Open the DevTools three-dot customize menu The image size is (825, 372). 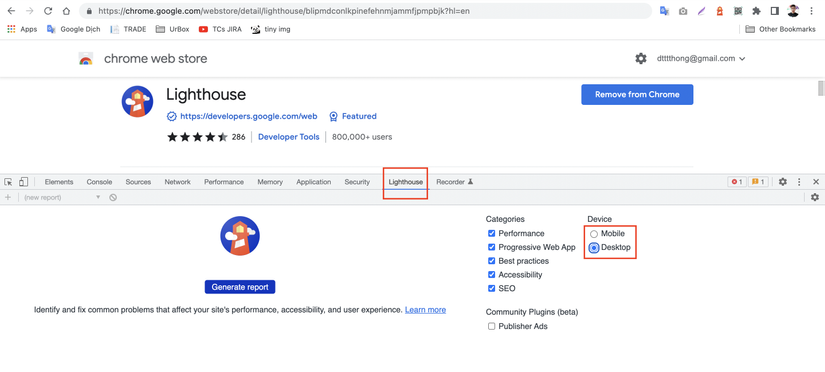[x=799, y=182]
